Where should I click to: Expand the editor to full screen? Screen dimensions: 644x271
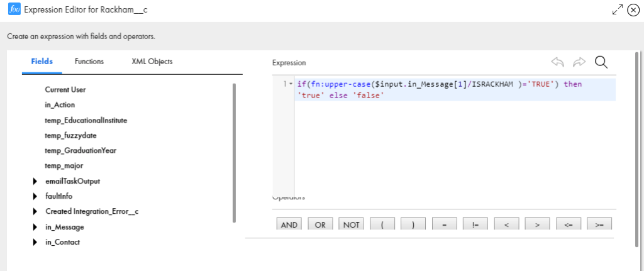click(617, 10)
